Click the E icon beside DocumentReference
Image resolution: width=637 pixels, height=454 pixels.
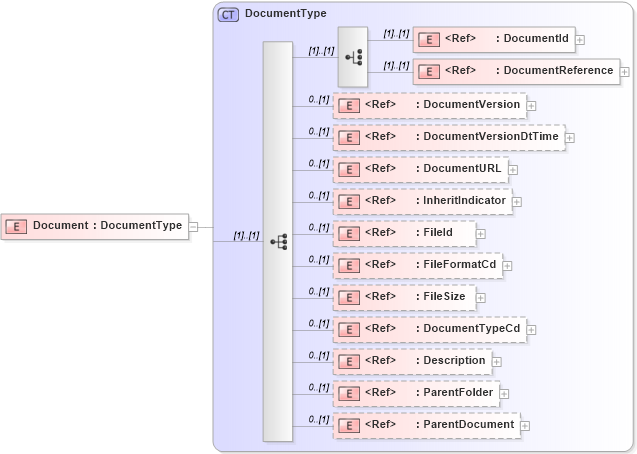click(429, 72)
